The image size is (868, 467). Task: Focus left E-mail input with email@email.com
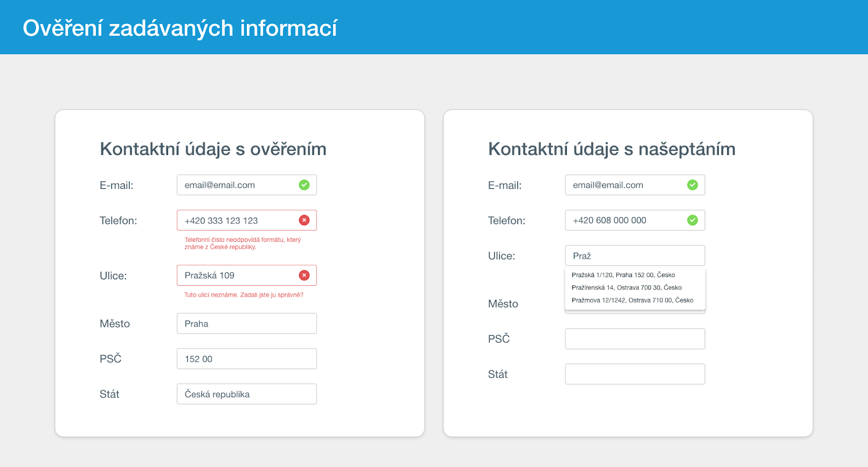click(x=247, y=185)
